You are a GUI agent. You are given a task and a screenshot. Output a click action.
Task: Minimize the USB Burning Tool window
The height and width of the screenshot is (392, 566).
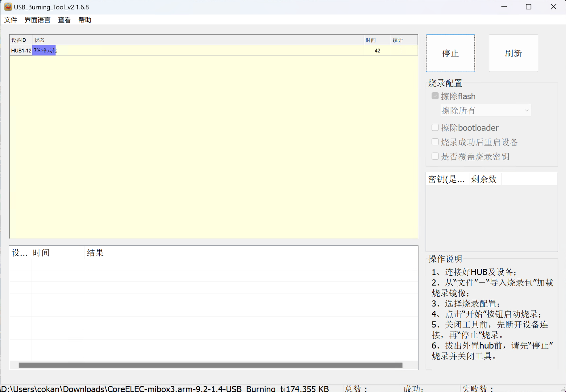[x=504, y=7]
